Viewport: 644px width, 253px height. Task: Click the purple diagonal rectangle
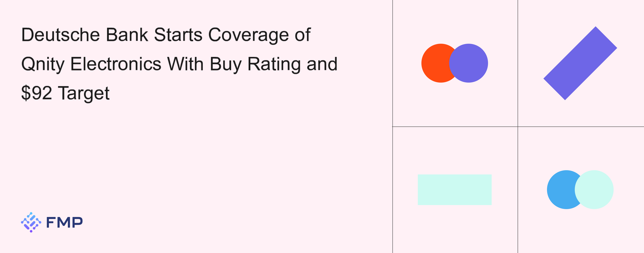[x=580, y=63]
